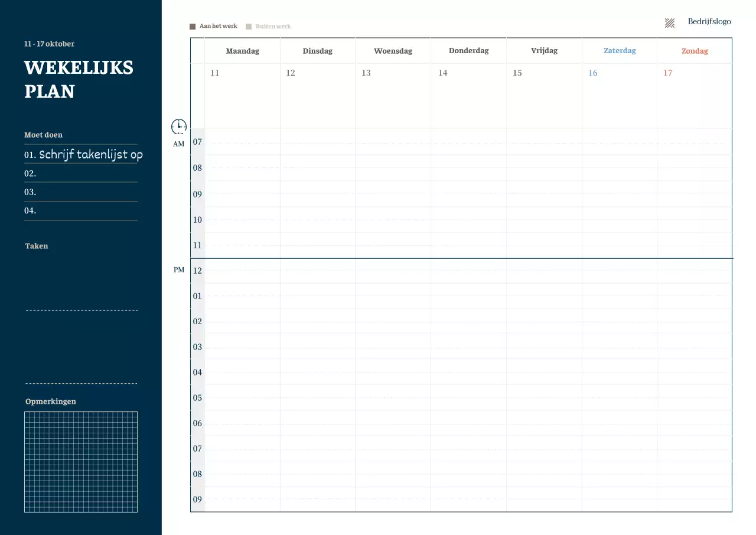Viewport: 756px width, 535px height.
Task: Click the empty 02. to-do line
Action: (x=81, y=174)
